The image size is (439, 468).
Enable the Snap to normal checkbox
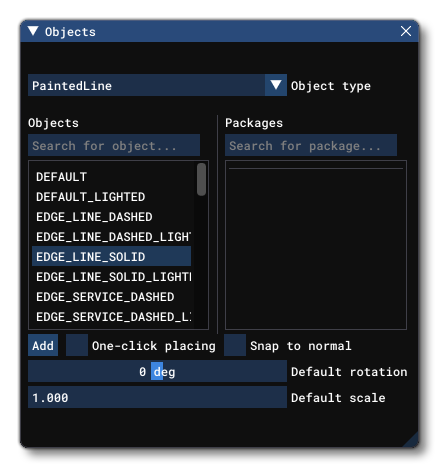[235, 345]
